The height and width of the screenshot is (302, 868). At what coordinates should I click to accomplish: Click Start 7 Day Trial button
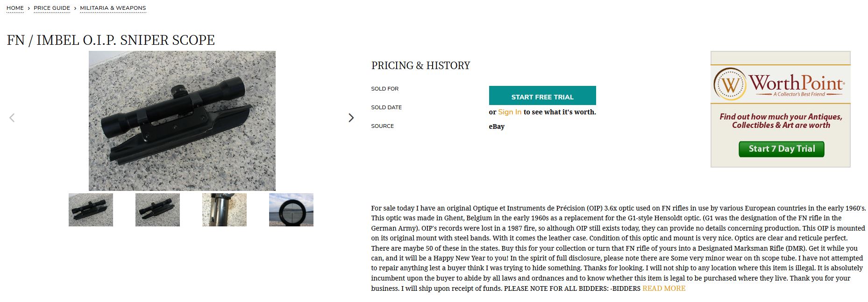pyautogui.click(x=781, y=149)
